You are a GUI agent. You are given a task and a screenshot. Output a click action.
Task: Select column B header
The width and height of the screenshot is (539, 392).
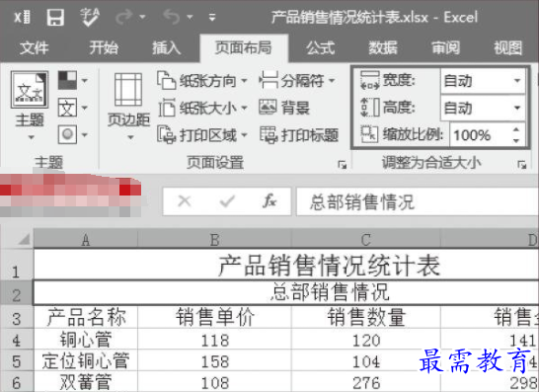(x=214, y=239)
